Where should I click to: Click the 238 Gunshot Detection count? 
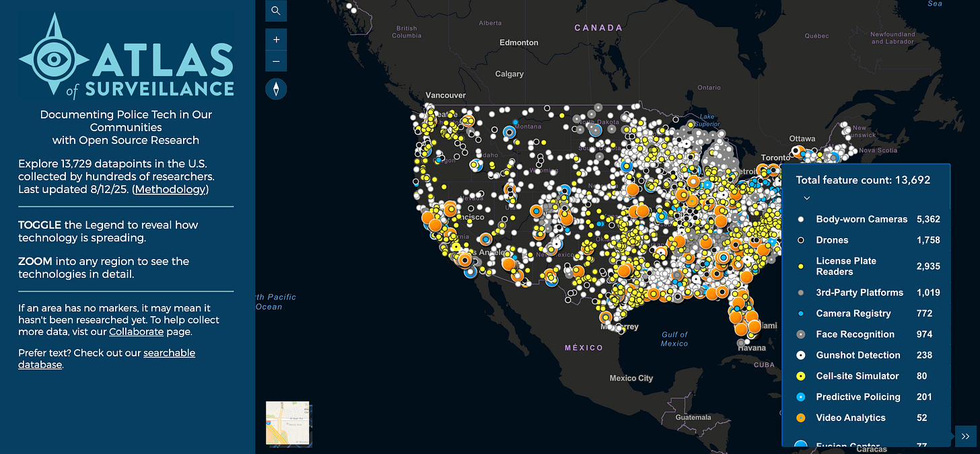pyautogui.click(x=924, y=355)
